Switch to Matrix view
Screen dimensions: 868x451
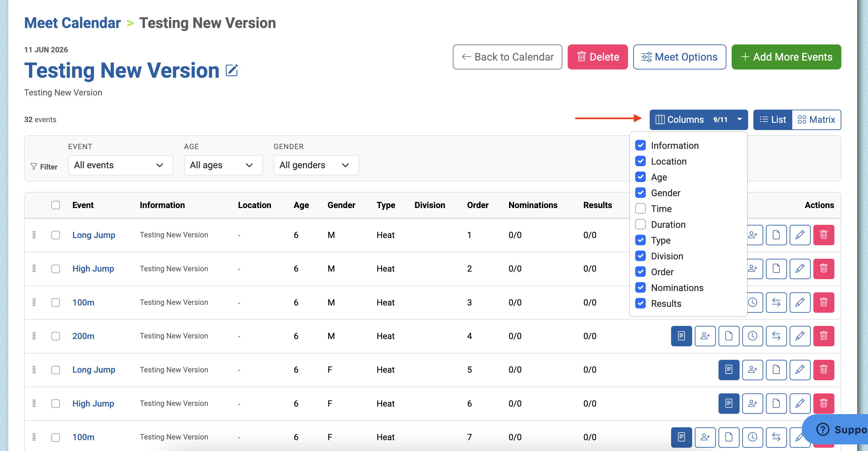(x=816, y=119)
